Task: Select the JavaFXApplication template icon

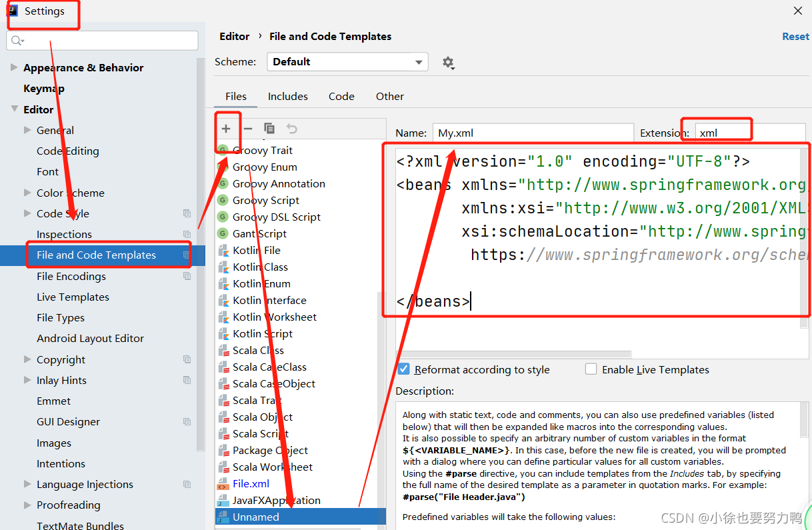Action: pyautogui.click(x=223, y=500)
